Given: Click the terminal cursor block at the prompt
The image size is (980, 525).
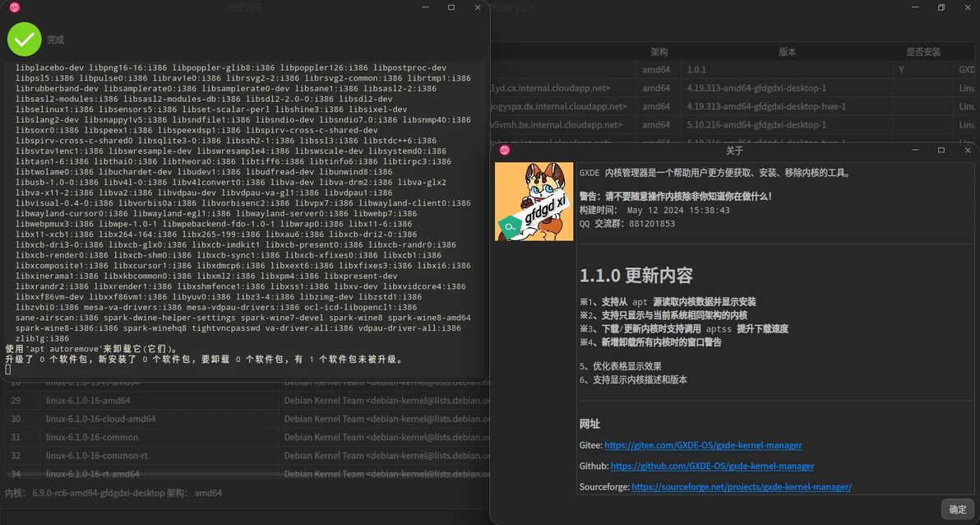Looking at the screenshot, I should click(x=7, y=369).
